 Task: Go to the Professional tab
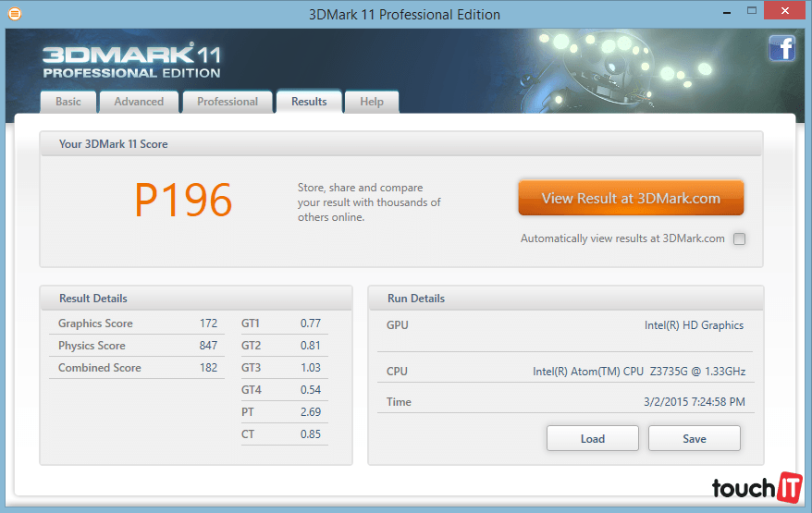click(x=228, y=102)
